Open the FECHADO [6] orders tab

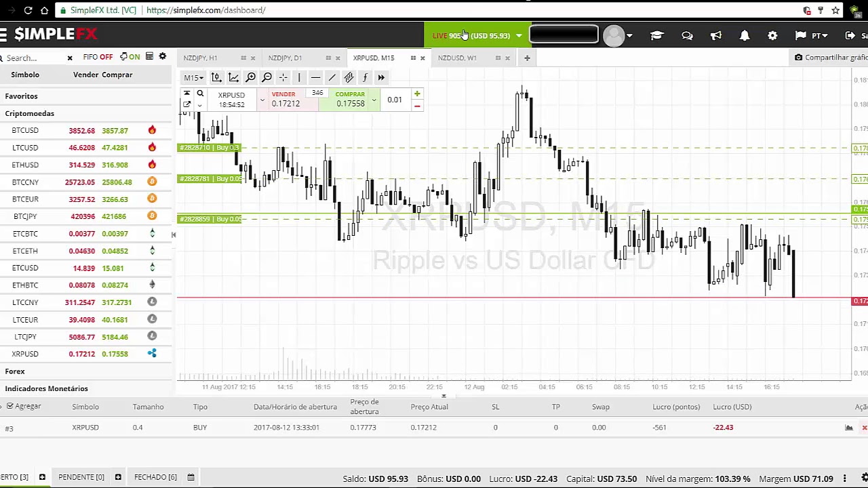155,477
